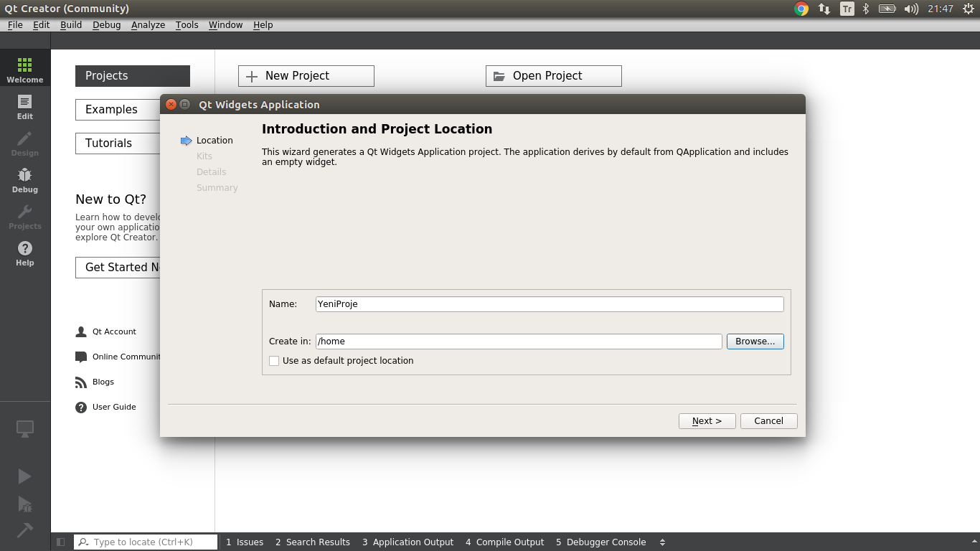Open Edit mode in the left sidebar

pyautogui.click(x=25, y=107)
